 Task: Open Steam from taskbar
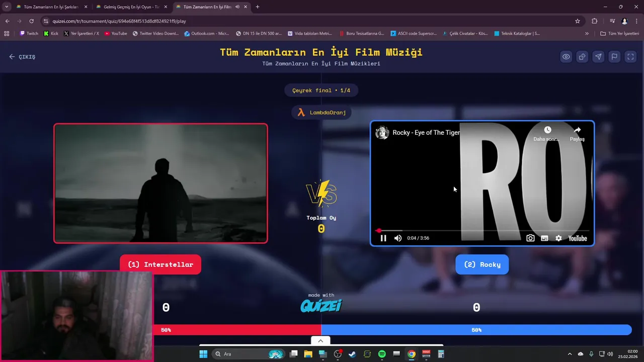(352, 354)
